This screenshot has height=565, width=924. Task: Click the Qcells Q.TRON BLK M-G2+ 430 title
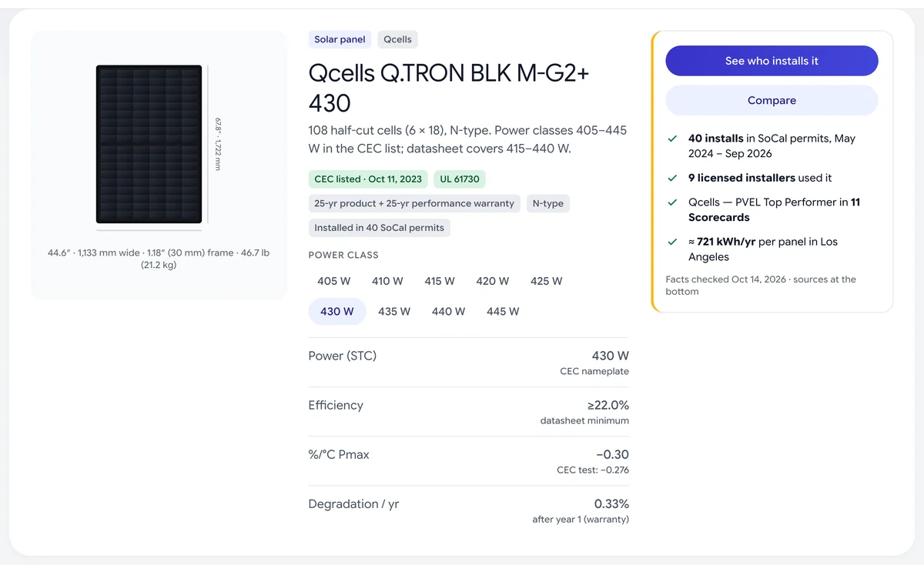point(449,87)
